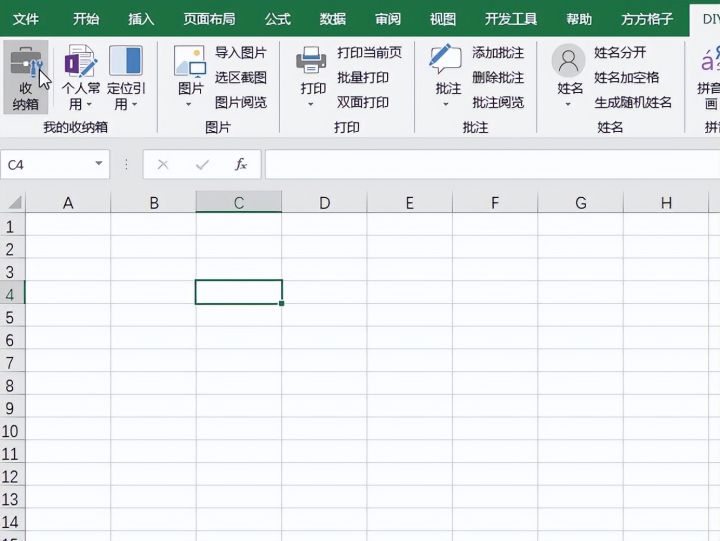
Task: Switch to the 数据 tab
Action: click(333, 19)
